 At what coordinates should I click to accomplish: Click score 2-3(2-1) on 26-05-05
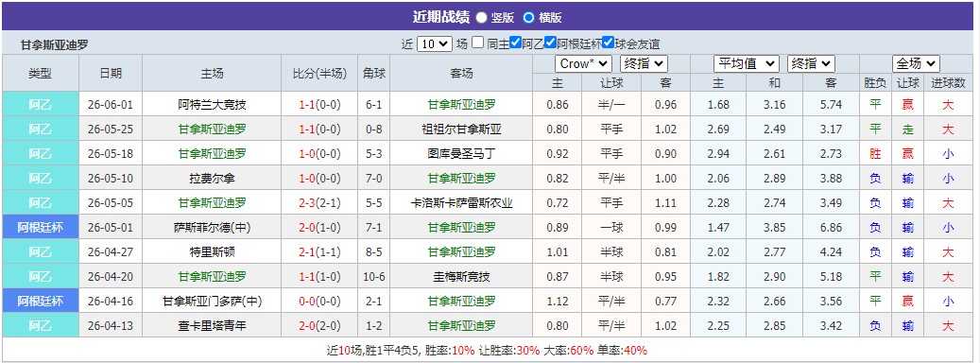coord(319,203)
